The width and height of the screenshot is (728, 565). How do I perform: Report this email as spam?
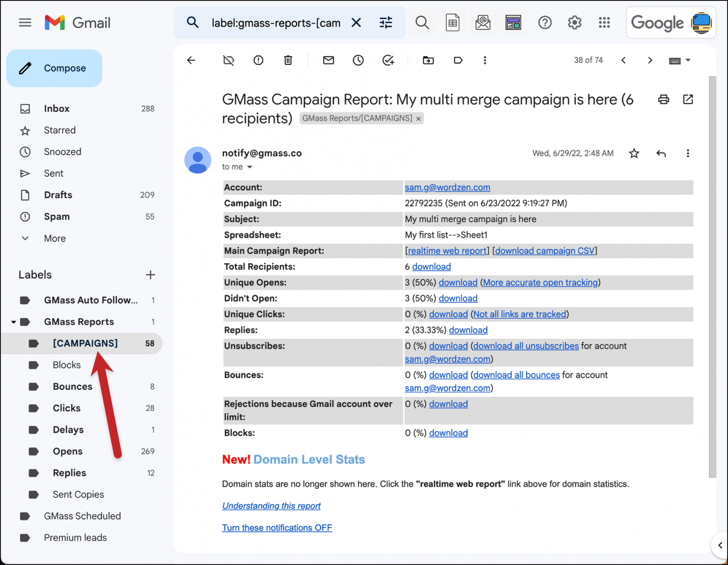258,60
